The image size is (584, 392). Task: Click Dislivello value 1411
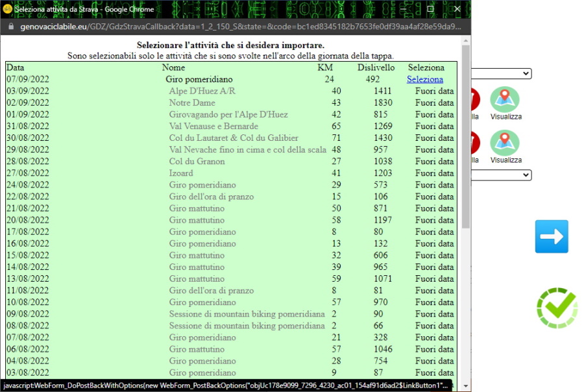pos(383,91)
